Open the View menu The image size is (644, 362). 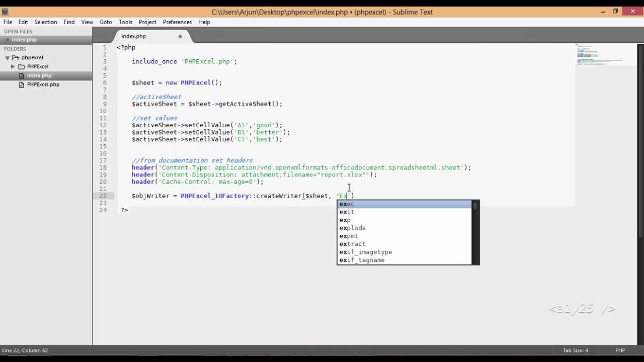(x=87, y=22)
